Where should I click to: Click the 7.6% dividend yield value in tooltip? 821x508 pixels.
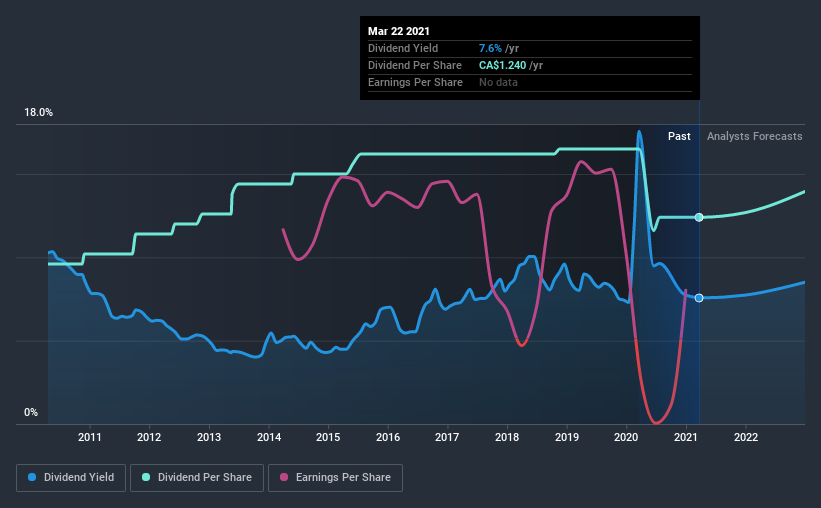tap(490, 48)
